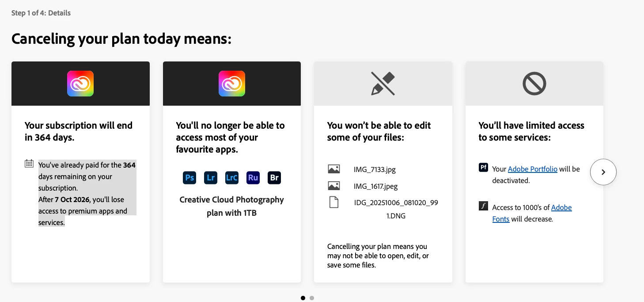Click the prohibited circle icon
Screen dimensions: 644x302
point(534,84)
